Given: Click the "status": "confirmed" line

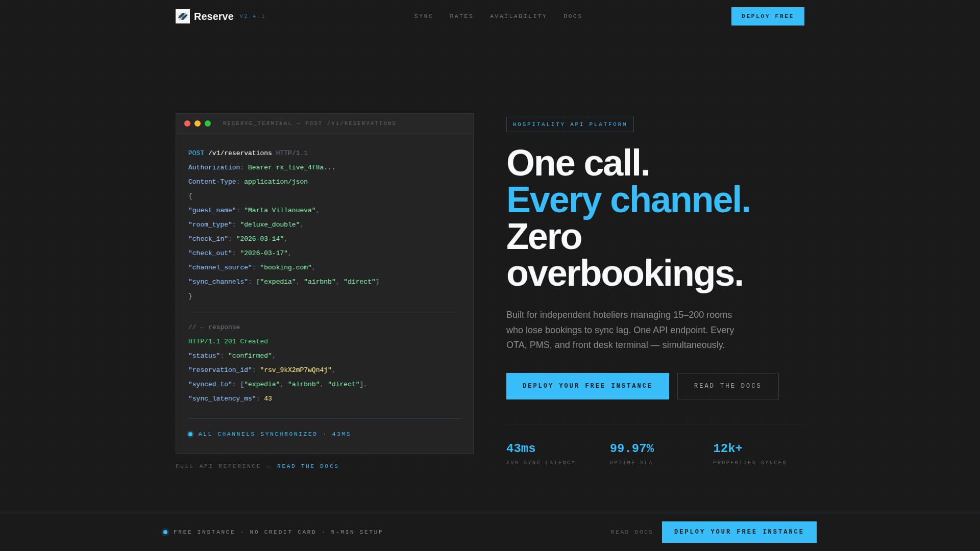Looking at the screenshot, I should click(232, 356).
